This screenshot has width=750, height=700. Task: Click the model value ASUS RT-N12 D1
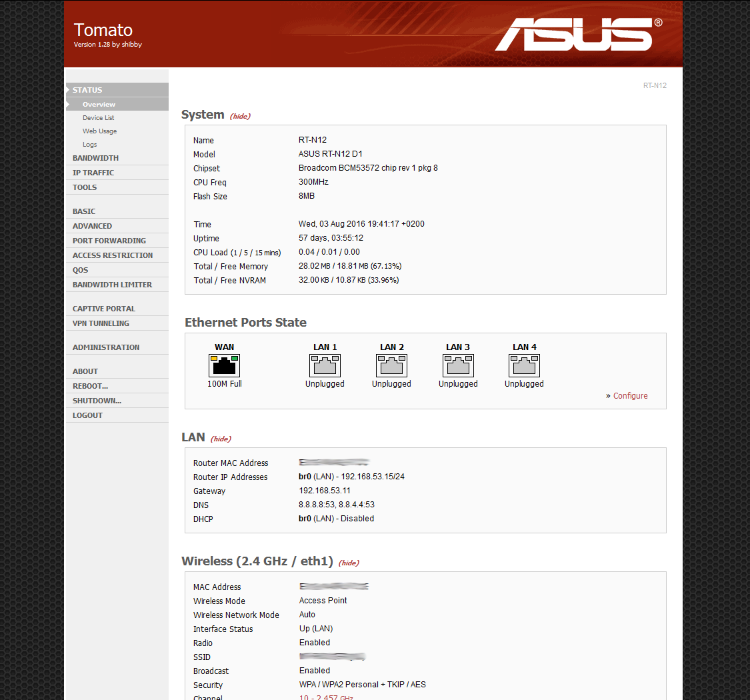331,154
